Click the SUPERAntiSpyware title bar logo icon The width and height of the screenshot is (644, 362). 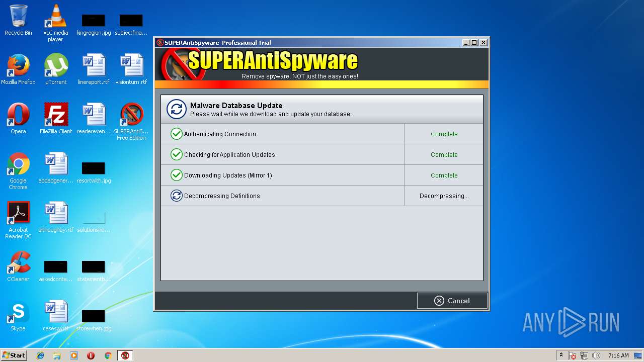point(160,43)
